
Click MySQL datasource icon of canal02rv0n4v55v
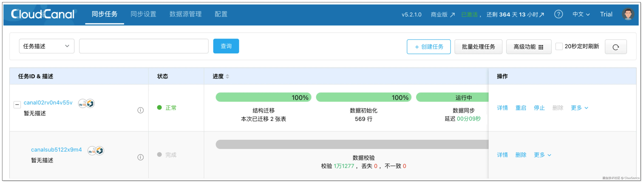[83, 104]
